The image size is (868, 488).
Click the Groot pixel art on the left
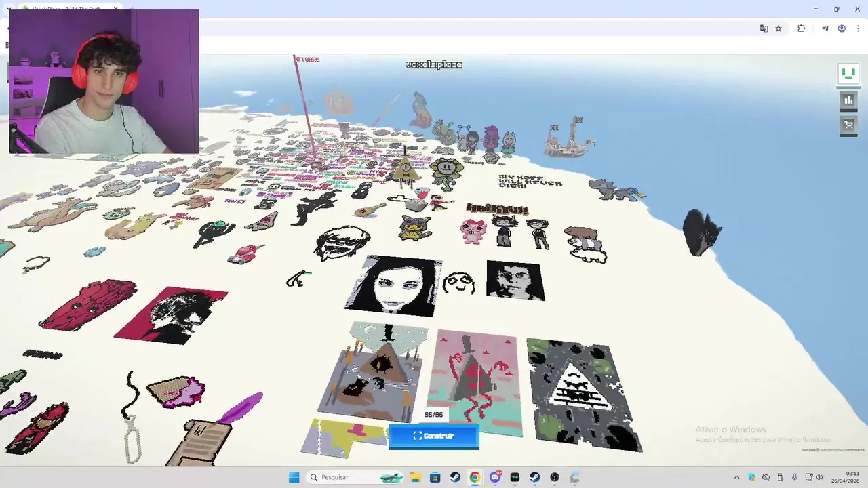click(88, 305)
